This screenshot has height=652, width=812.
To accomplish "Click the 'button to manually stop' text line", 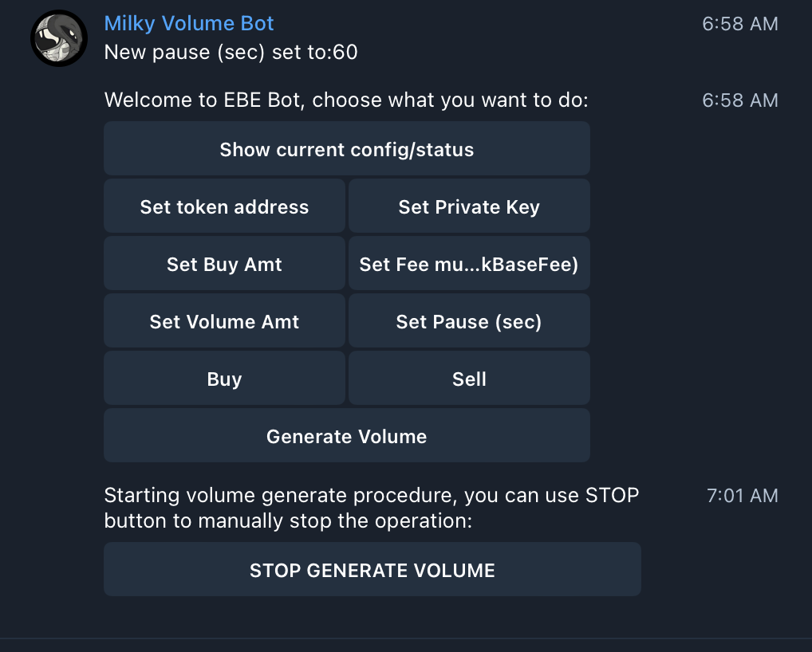I will point(288,521).
